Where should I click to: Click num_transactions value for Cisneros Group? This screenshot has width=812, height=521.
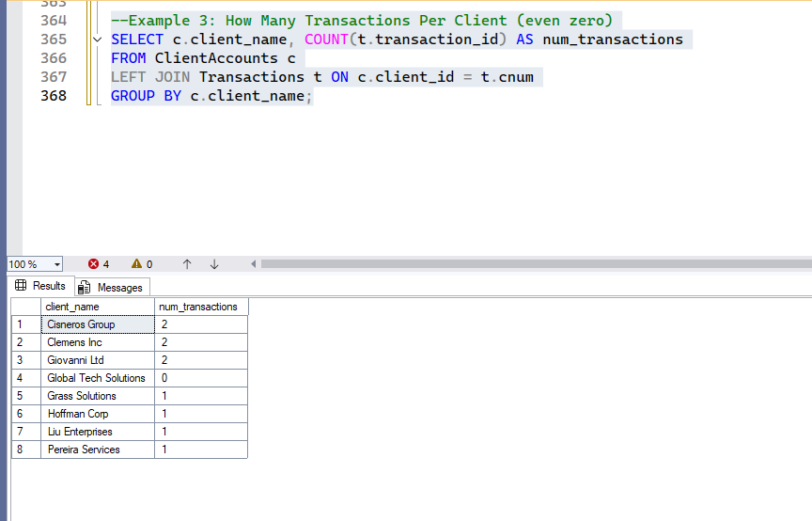tap(201, 324)
